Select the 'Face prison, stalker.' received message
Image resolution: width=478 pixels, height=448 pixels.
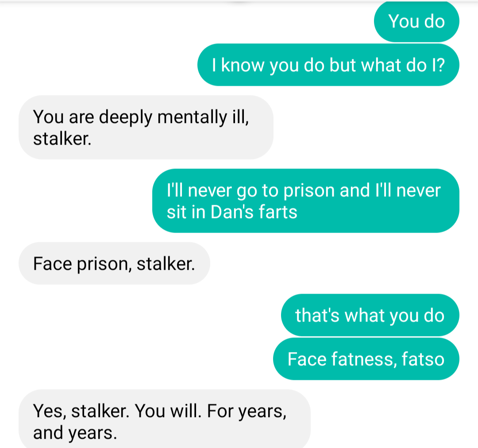click(114, 264)
